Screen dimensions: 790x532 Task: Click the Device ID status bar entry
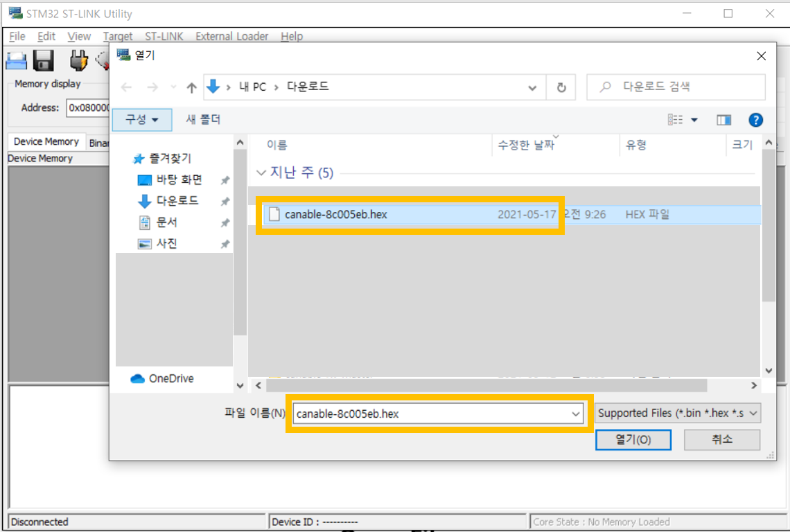tap(398, 522)
